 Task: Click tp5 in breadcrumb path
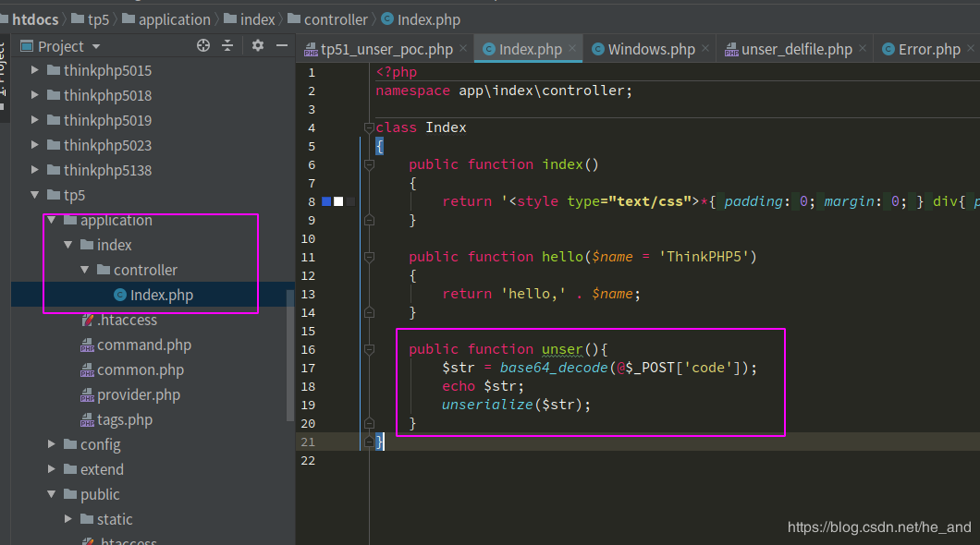[x=98, y=20]
